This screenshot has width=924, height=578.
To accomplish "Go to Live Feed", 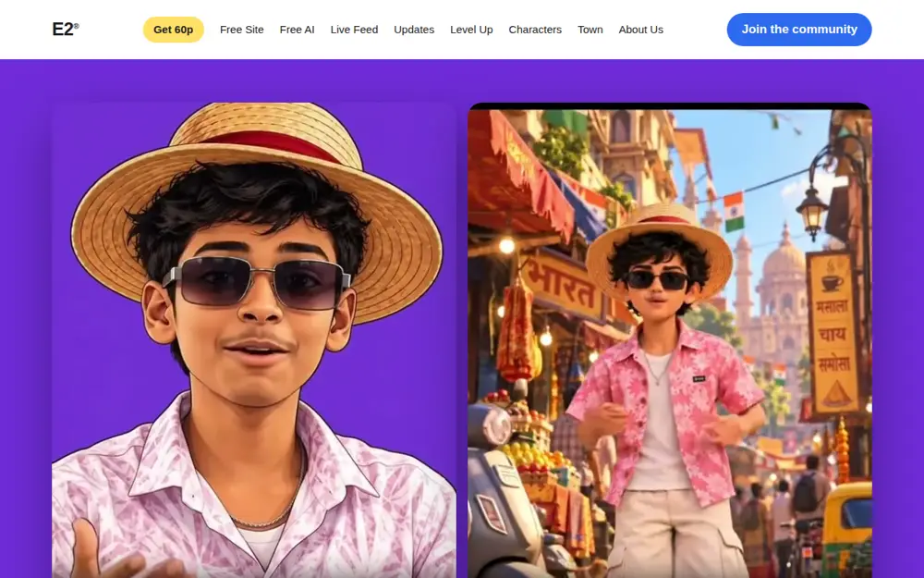I will 354,30.
